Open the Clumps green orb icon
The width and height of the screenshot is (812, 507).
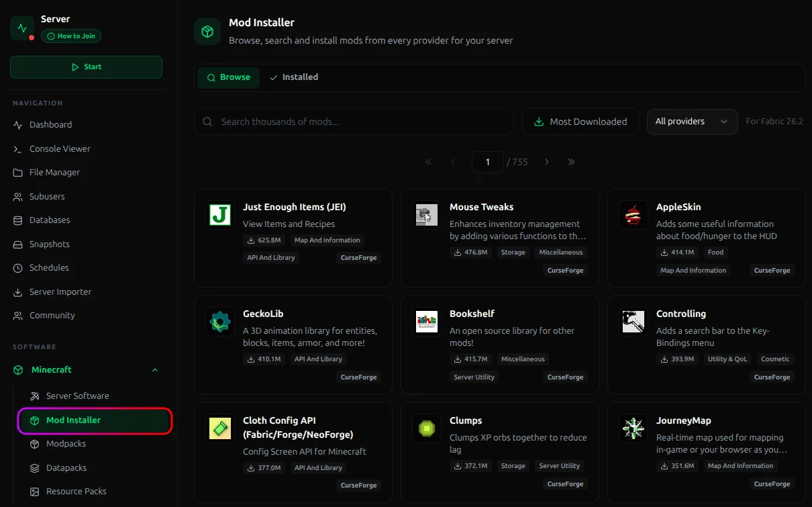click(x=426, y=428)
